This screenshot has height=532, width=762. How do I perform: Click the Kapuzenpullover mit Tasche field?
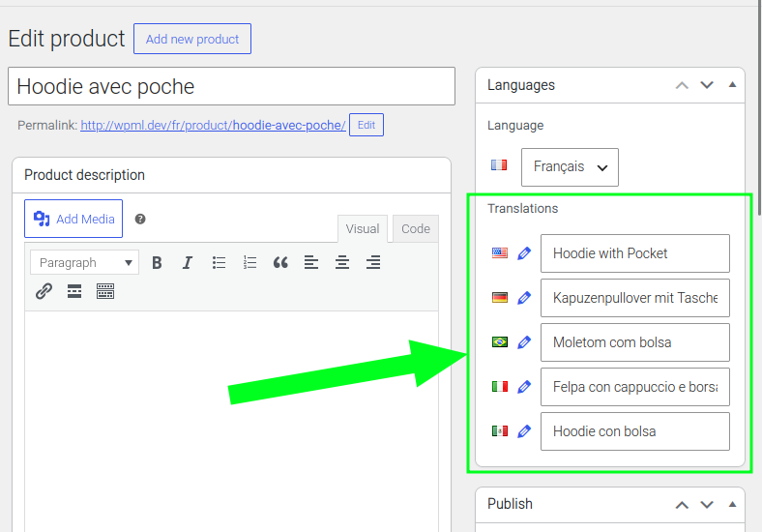[635, 298]
